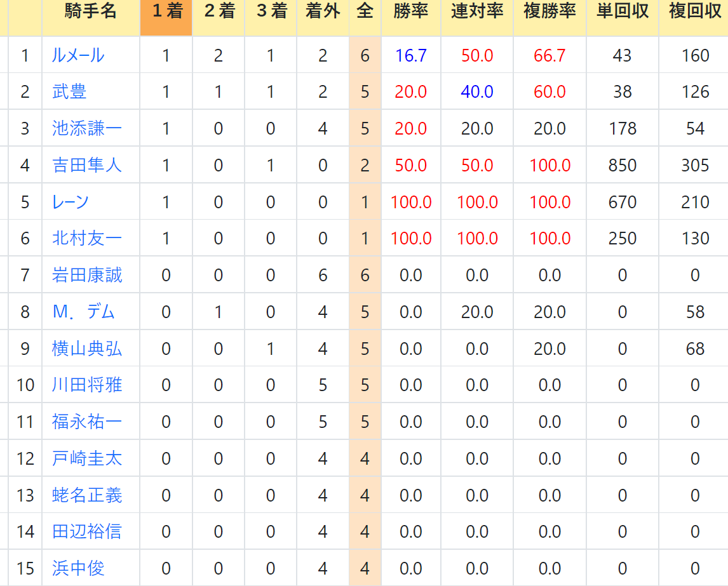The width and height of the screenshot is (728, 586).
Task: Click 横山典弘's 複回収 value 68
Action: 695,349
